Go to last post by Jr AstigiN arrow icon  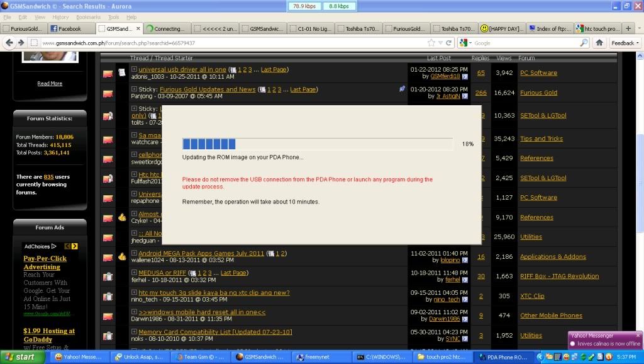click(x=465, y=96)
